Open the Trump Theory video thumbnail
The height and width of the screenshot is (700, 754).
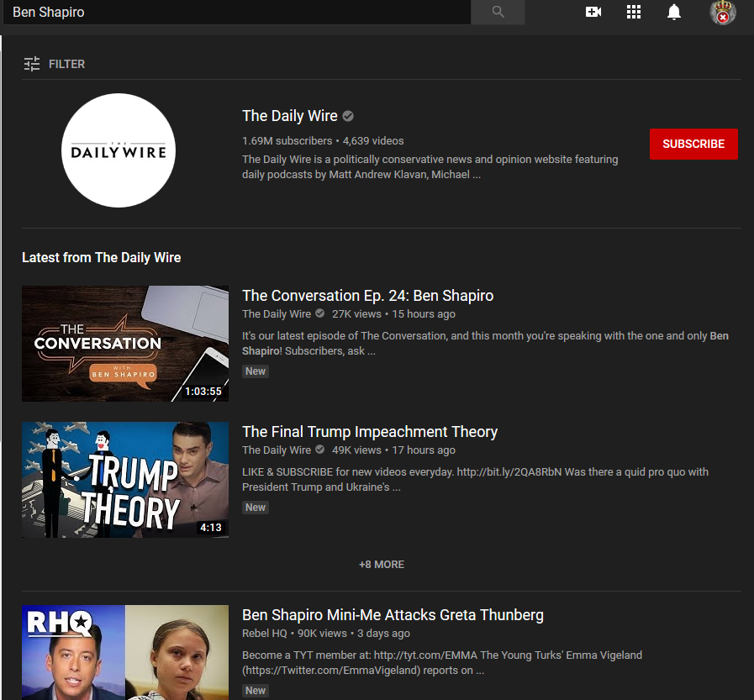pyautogui.click(x=125, y=480)
